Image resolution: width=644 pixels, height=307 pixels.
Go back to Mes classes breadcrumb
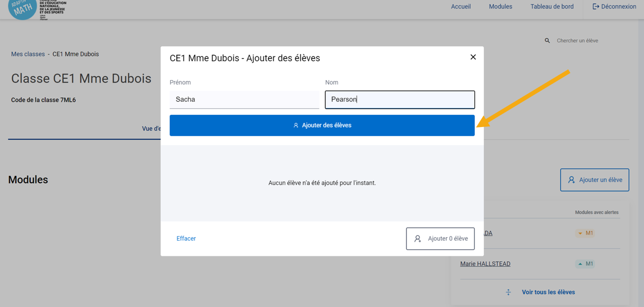point(28,54)
